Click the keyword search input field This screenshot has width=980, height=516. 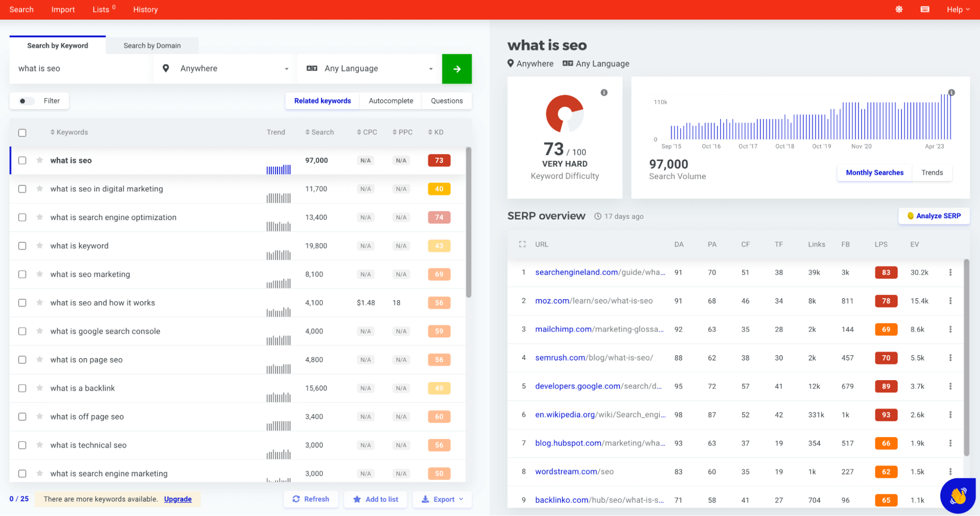pyautogui.click(x=81, y=69)
